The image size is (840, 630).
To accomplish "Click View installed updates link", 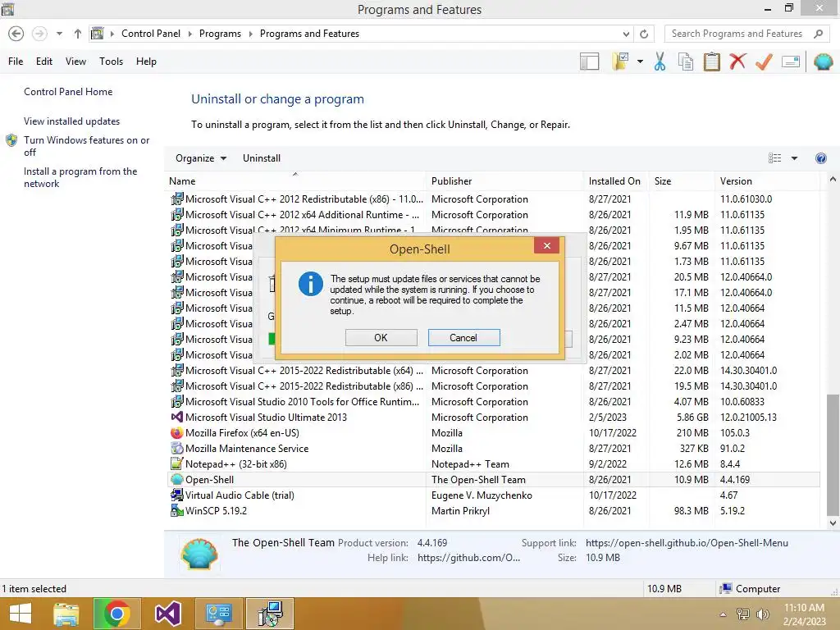I will click(72, 121).
